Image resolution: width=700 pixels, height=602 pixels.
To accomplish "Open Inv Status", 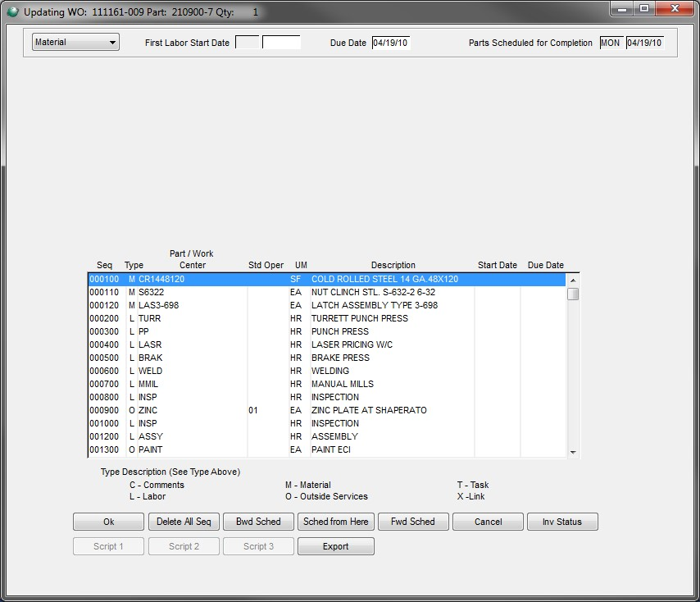I will coord(562,522).
